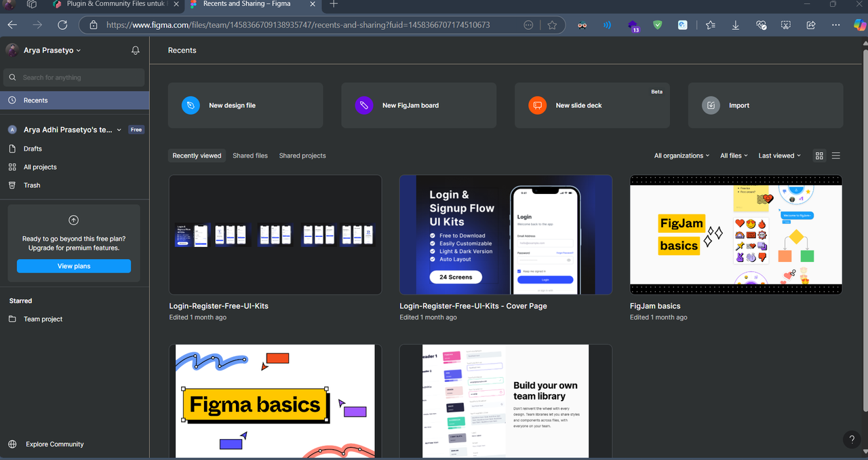868x460 pixels.
Task: Click the Import button
Action: click(766, 105)
